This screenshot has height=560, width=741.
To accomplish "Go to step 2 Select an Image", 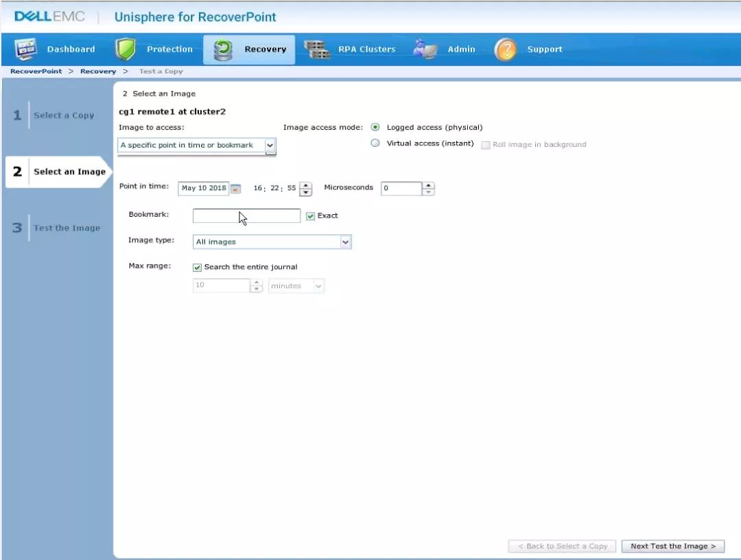I will 58,172.
